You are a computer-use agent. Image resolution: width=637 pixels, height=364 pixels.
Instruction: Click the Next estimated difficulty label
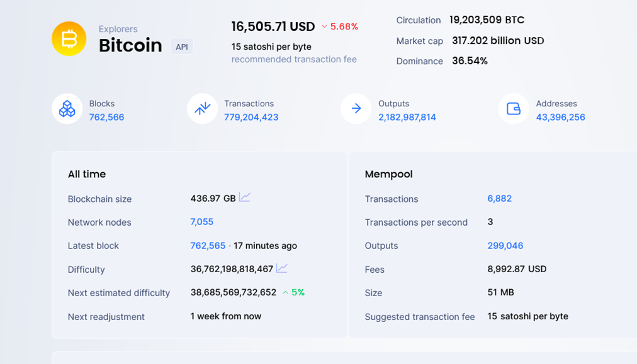click(x=118, y=293)
